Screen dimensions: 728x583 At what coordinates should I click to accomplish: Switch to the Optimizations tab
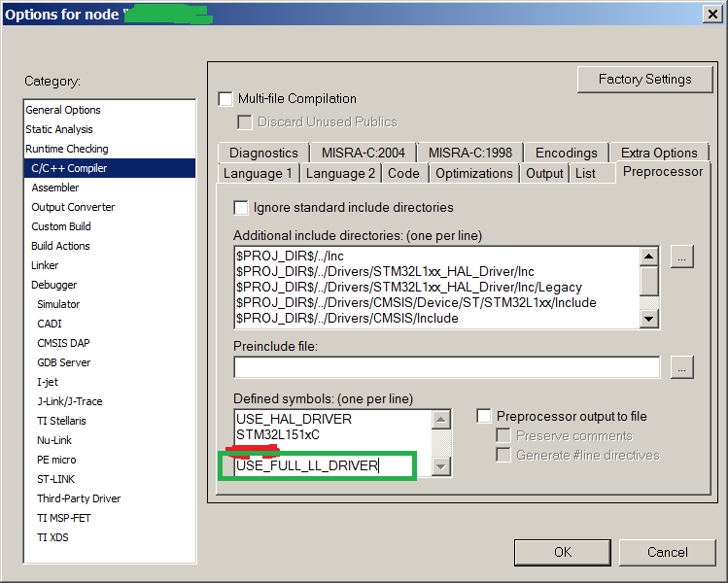pyautogui.click(x=474, y=173)
